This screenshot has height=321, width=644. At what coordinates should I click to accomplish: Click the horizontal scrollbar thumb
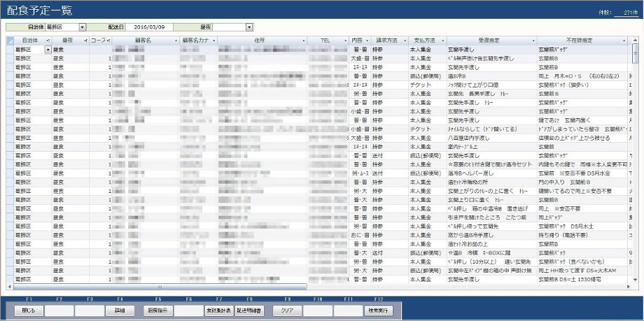pos(160,287)
